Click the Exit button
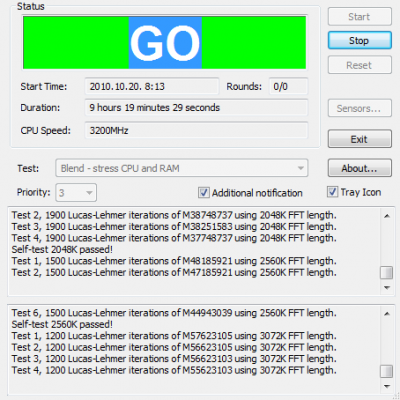400x400 pixels. (359, 139)
